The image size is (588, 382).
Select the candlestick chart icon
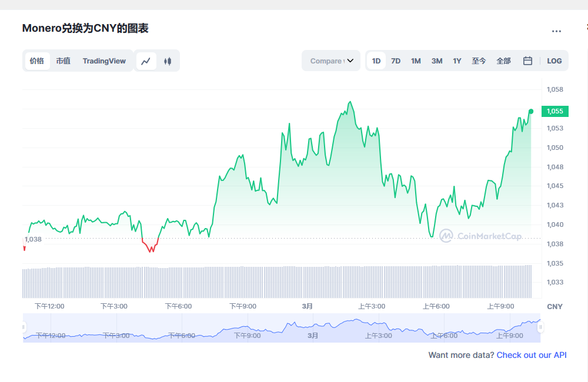(x=168, y=61)
